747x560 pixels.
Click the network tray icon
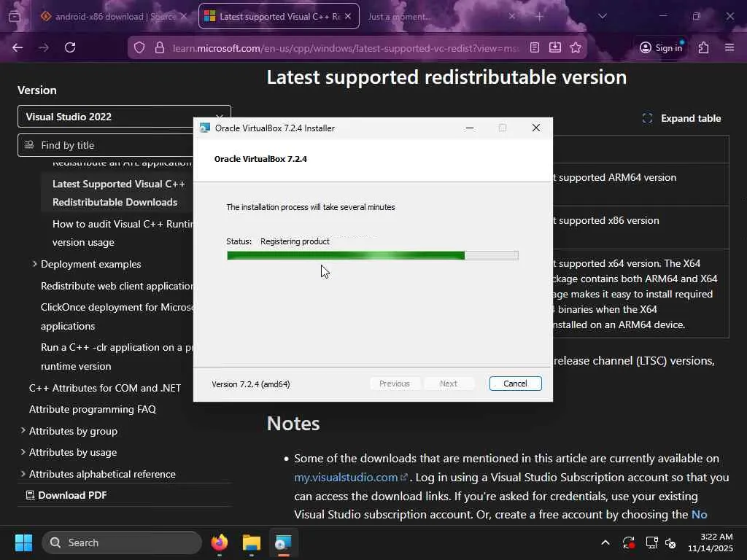pyautogui.click(x=651, y=542)
